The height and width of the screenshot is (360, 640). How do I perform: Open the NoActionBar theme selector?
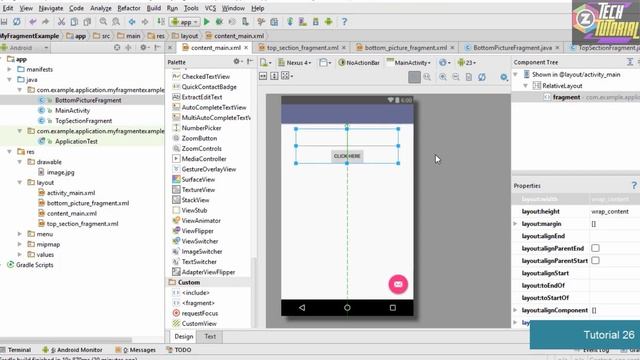coord(359,62)
